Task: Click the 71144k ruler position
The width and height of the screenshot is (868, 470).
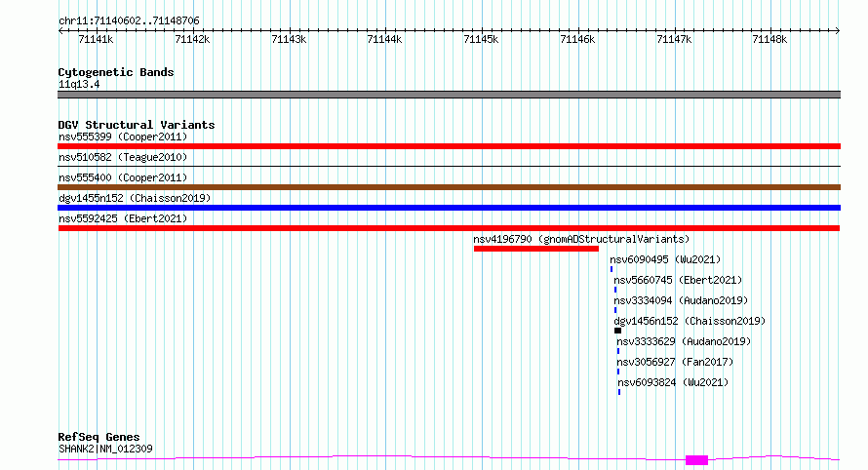Action: tap(384, 39)
